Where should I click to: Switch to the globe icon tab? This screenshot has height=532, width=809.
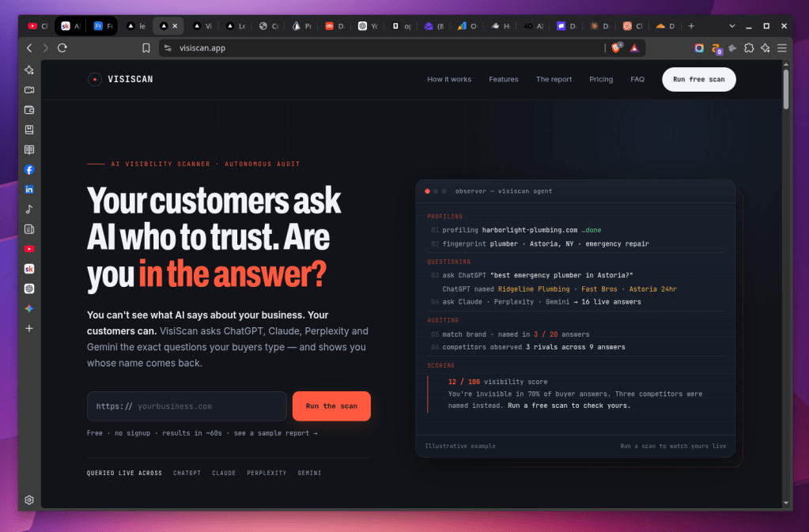[x=268, y=26]
